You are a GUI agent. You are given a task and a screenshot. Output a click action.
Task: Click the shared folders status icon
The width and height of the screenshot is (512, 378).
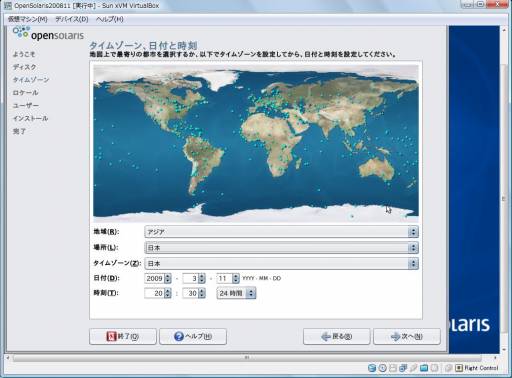424,368
